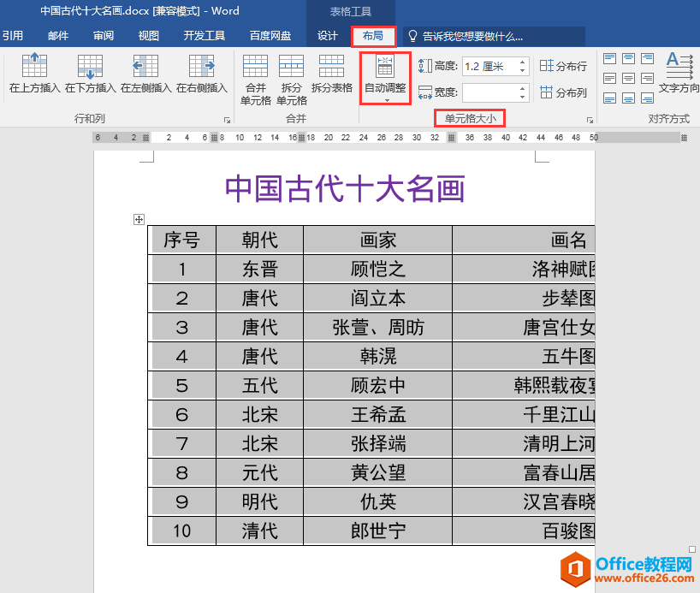700x593 pixels.
Task: Click cell 顾宏中
Action: [x=378, y=385]
